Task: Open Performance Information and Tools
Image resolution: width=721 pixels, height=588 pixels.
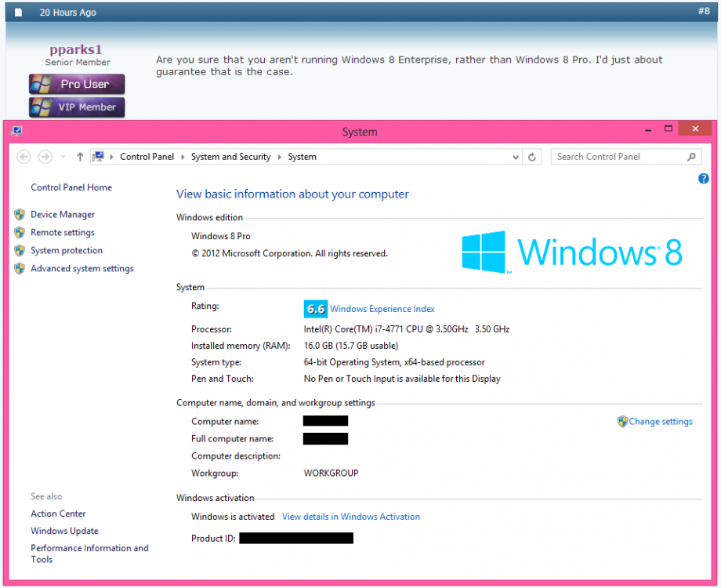Action: [x=89, y=554]
